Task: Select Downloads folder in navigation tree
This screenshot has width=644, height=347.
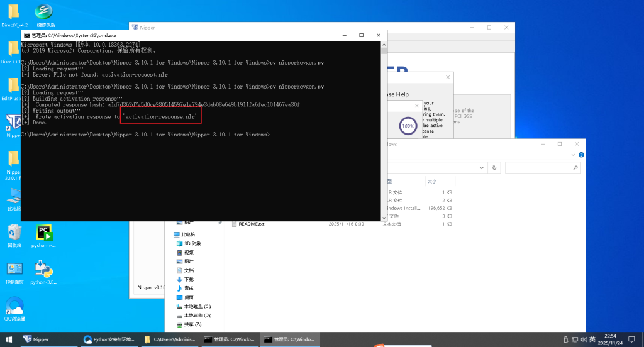Action: point(189,279)
